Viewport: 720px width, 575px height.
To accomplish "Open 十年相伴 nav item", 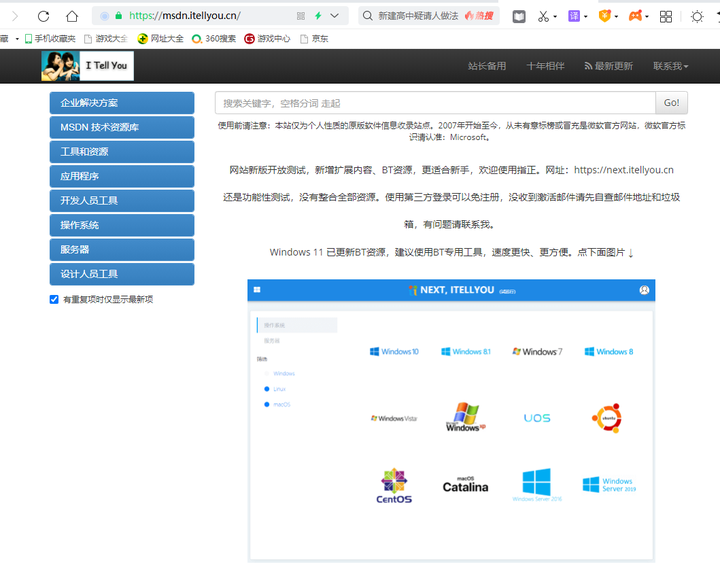I will [x=545, y=66].
